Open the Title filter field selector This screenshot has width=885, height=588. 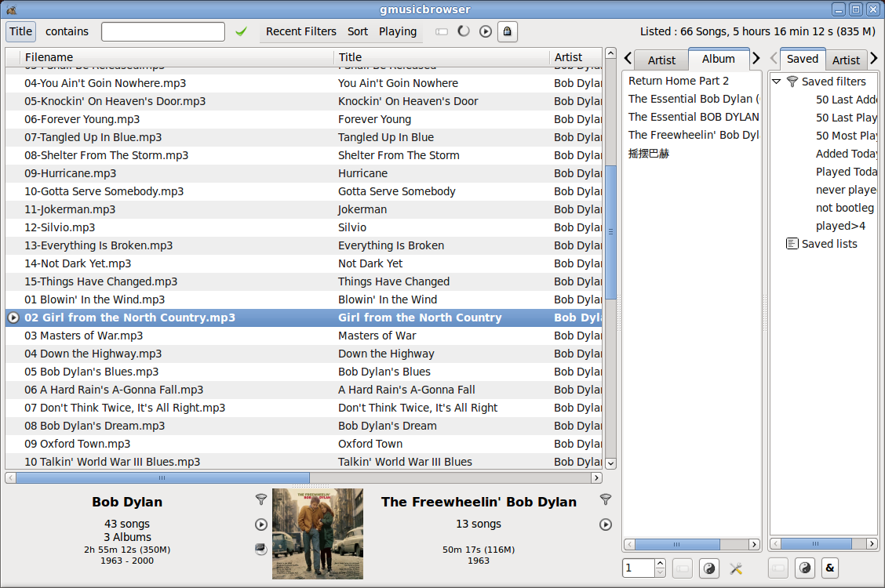pyautogui.click(x=21, y=31)
